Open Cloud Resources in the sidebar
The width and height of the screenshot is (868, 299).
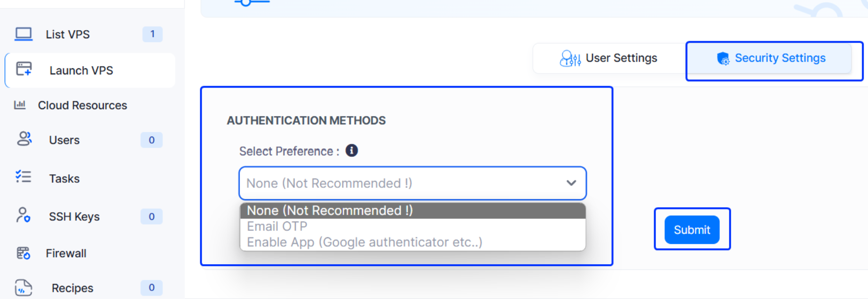[x=82, y=105]
